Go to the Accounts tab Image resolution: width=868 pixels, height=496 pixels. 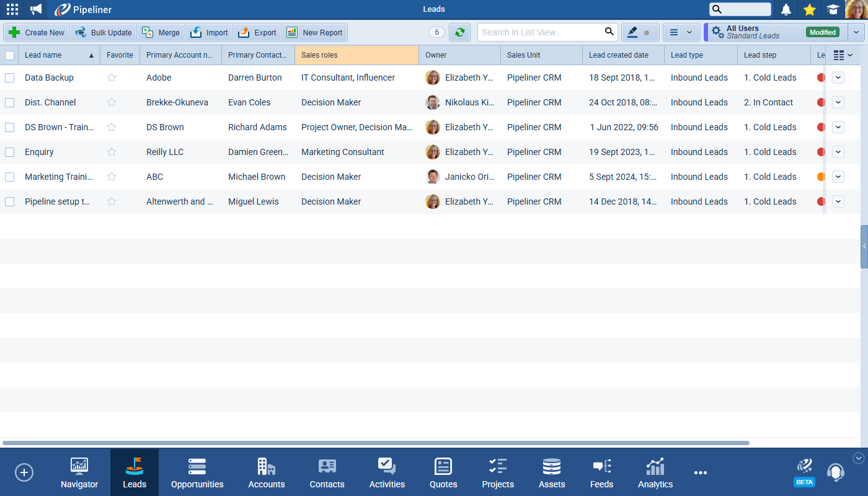click(267, 473)
